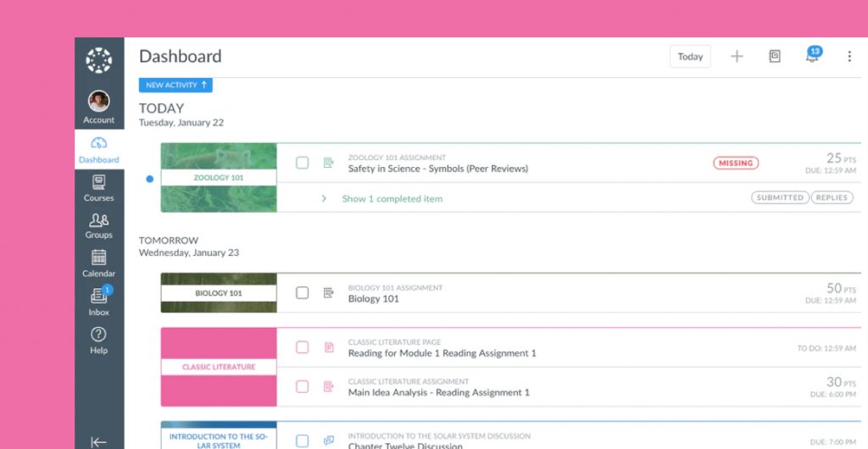Collapse the sidebar navigation arrow
The image size is (868, 449).
tap(98, 442)
